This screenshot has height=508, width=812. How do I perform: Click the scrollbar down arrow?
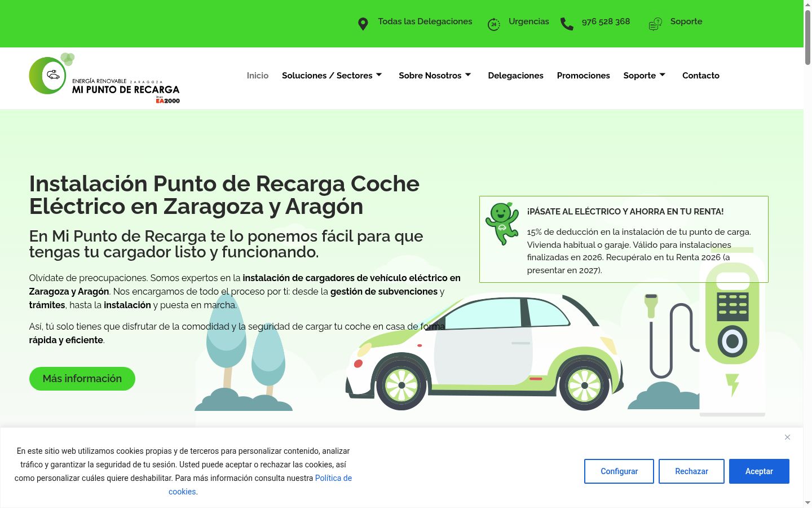(807, 503)
